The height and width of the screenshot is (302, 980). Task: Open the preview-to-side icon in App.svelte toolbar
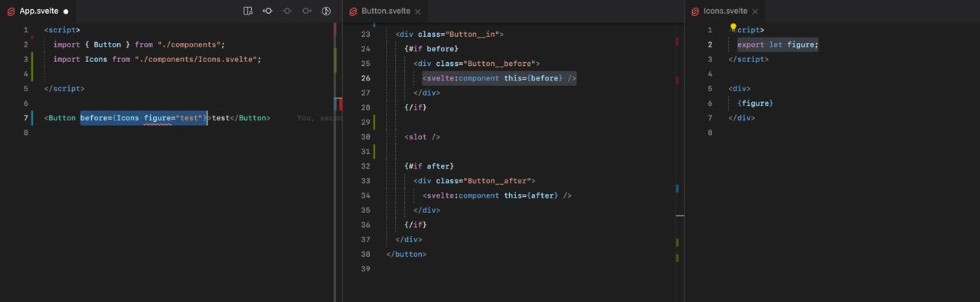coord(248,11)
